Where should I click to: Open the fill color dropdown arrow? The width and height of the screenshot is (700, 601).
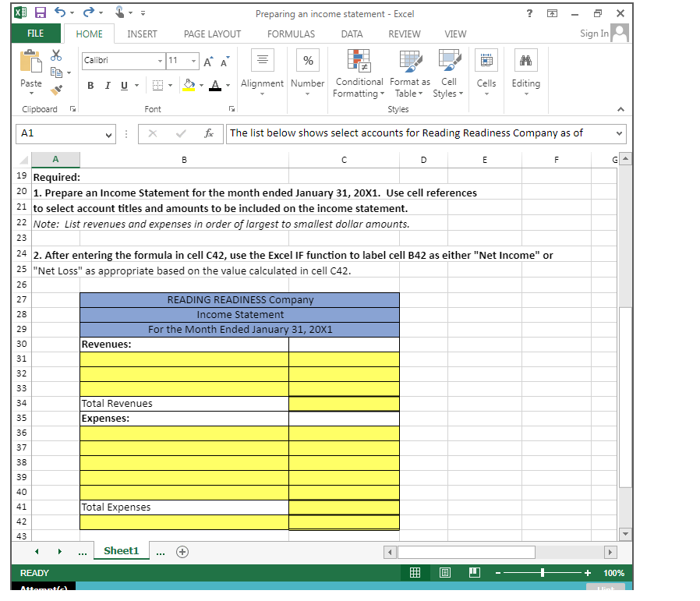(200, 85)
